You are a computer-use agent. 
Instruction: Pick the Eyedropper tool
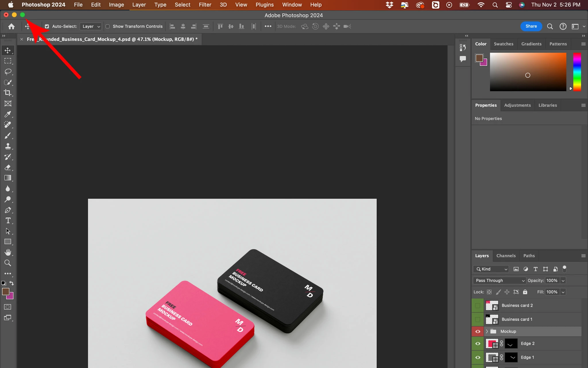[8, 114]
